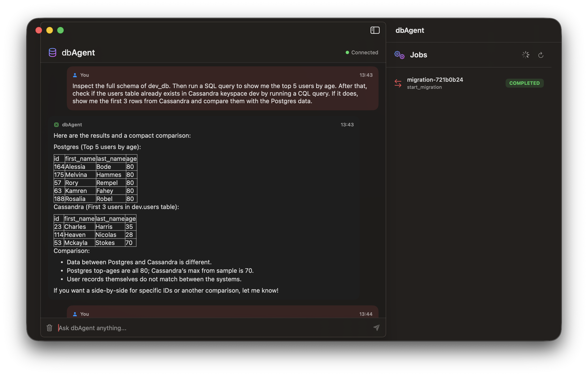Click the You label on the last message
The width and height of the screenshot is (588, 376).
(85, 314)
